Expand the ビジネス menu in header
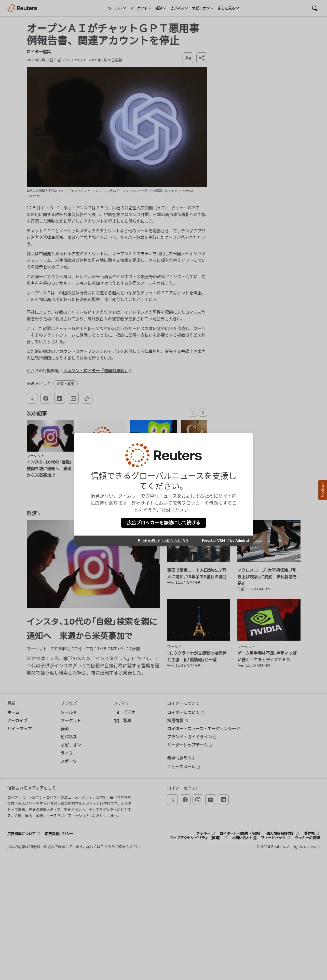327x980 pixels. point(179,8)
